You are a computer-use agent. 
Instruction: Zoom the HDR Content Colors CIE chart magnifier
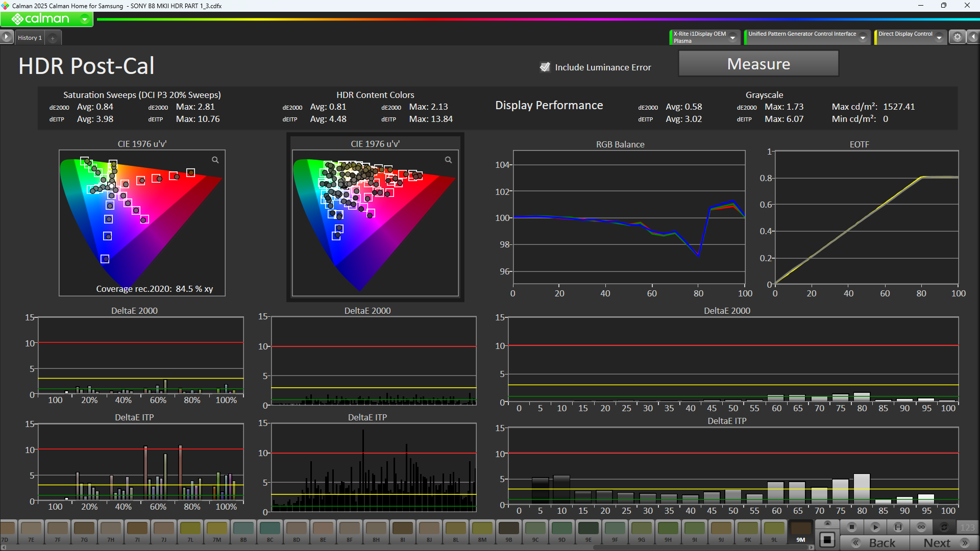[x=448, y=160]
